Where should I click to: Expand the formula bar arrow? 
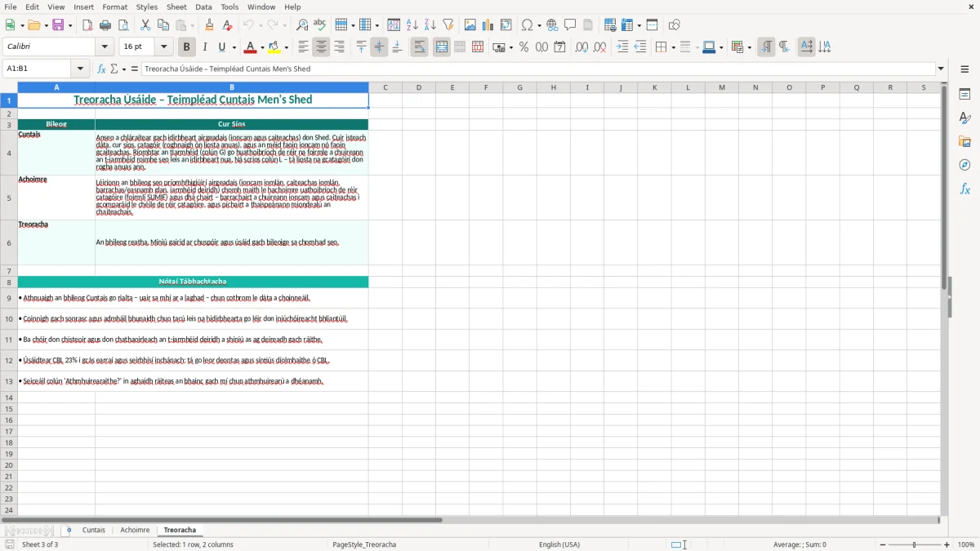point(941,69)
